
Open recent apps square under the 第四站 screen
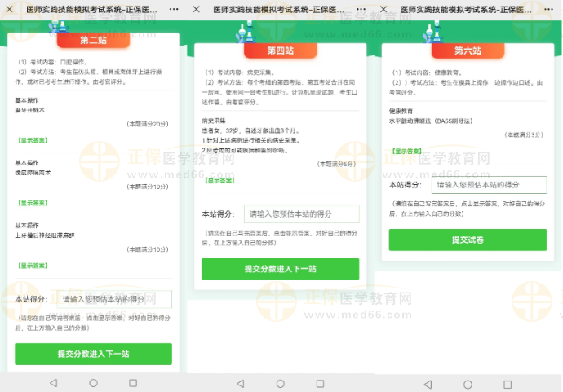point(320,382)
